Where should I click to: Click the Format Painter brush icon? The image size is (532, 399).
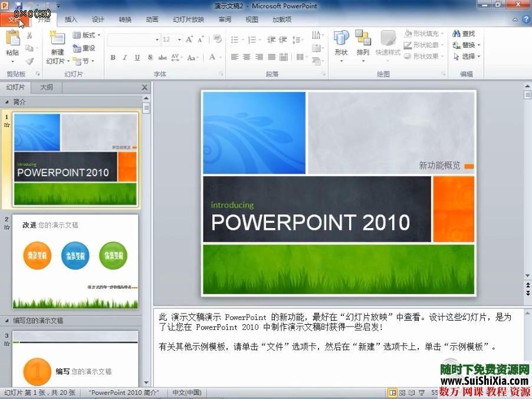tap(29, 61)
